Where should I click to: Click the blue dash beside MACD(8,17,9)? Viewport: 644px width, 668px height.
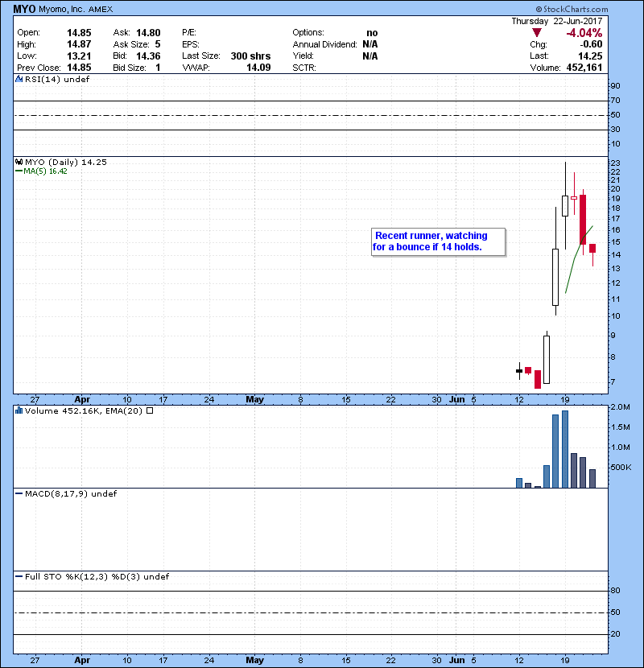pyautogui.click(x=19, y=494)
